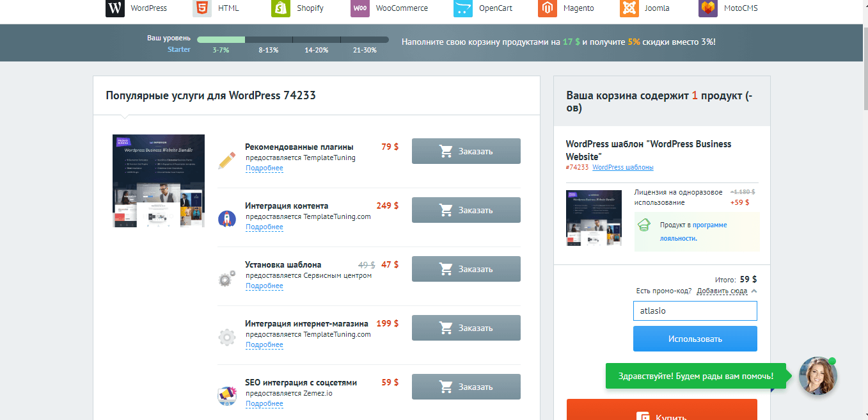The image size is (868, 420).
Task: Click the promo code input field
Action: 695,311
